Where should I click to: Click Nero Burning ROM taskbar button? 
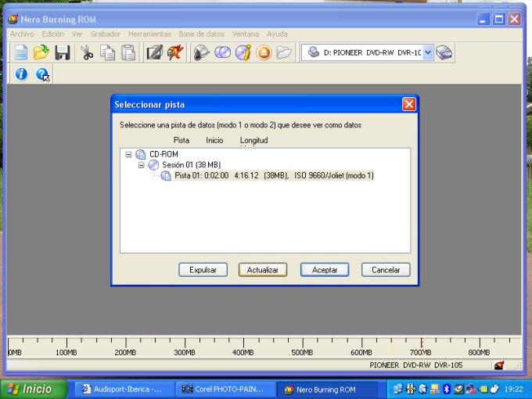(327, 390)
